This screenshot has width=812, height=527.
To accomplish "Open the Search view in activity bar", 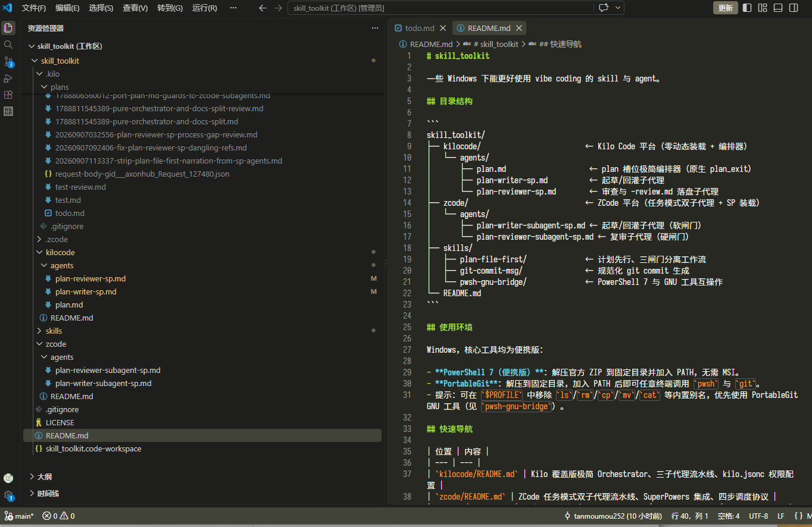I will pos(8,45).
